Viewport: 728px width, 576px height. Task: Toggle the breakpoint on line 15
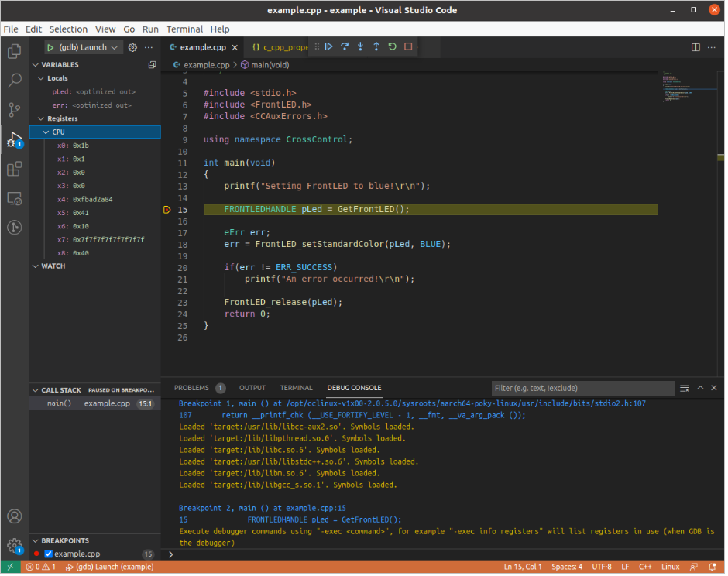[167, 210]
